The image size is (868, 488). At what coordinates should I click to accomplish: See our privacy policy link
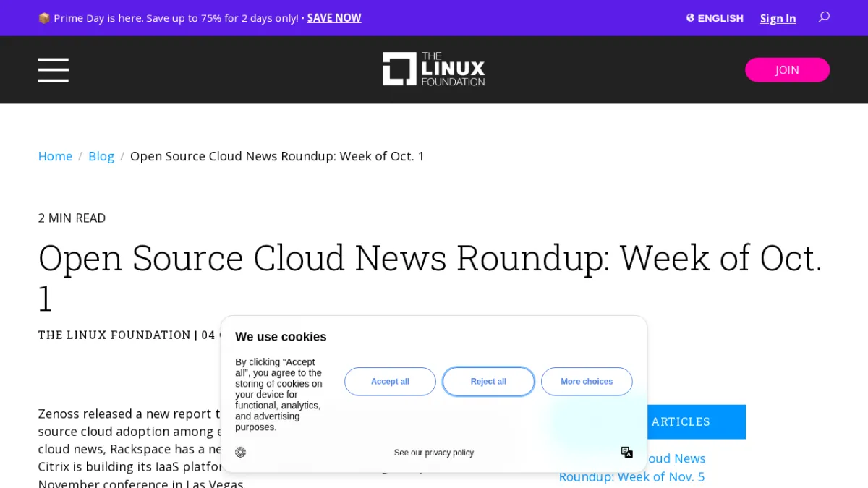pyautogui.click(x=434, y=453)
